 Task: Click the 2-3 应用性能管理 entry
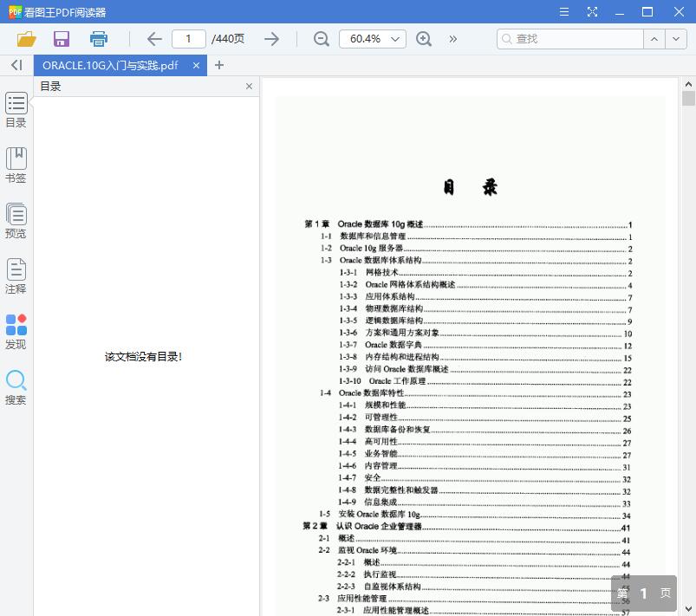(x=474, y=599)
